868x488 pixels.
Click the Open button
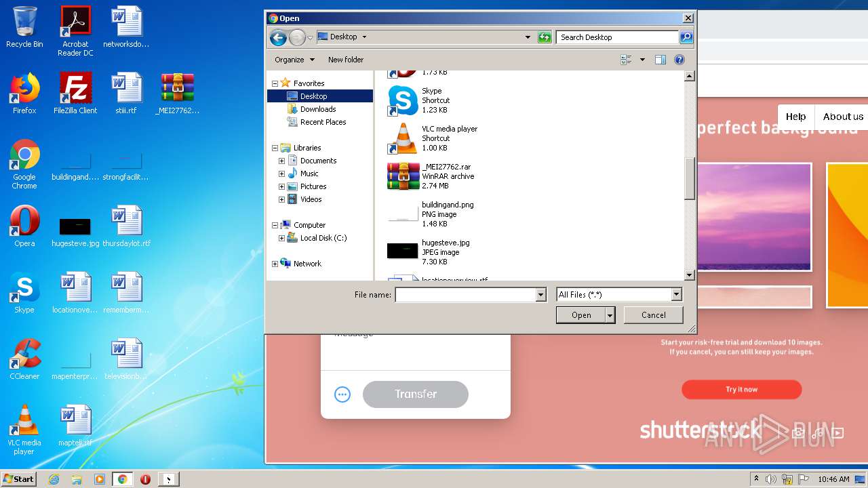tap(581, 315)
